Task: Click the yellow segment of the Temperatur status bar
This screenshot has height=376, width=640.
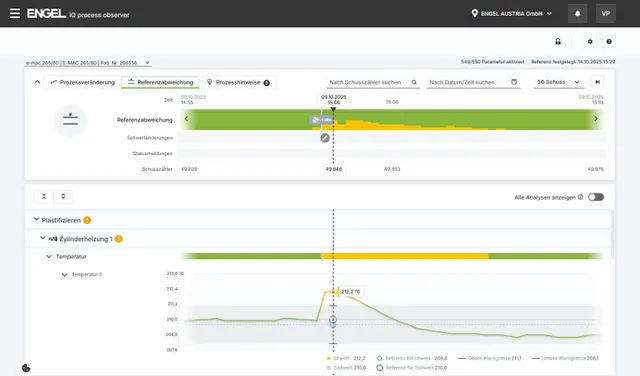Action: 405,256
